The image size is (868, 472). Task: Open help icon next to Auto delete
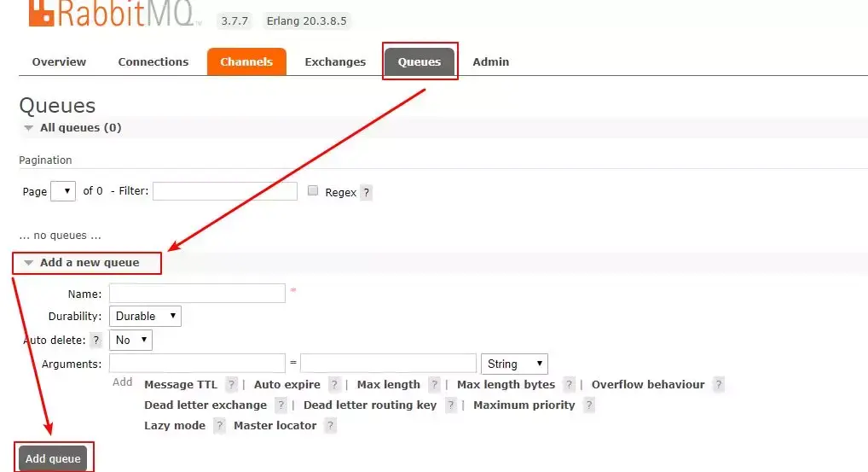point(96,341)
